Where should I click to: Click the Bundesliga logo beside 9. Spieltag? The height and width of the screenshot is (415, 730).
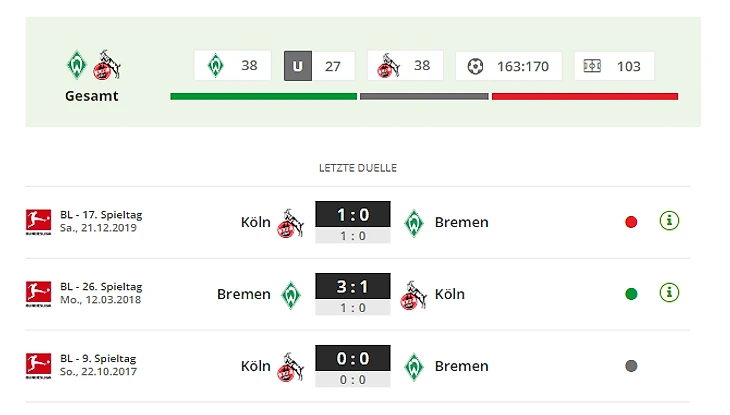pyautogui.click(x=38, y=366)
